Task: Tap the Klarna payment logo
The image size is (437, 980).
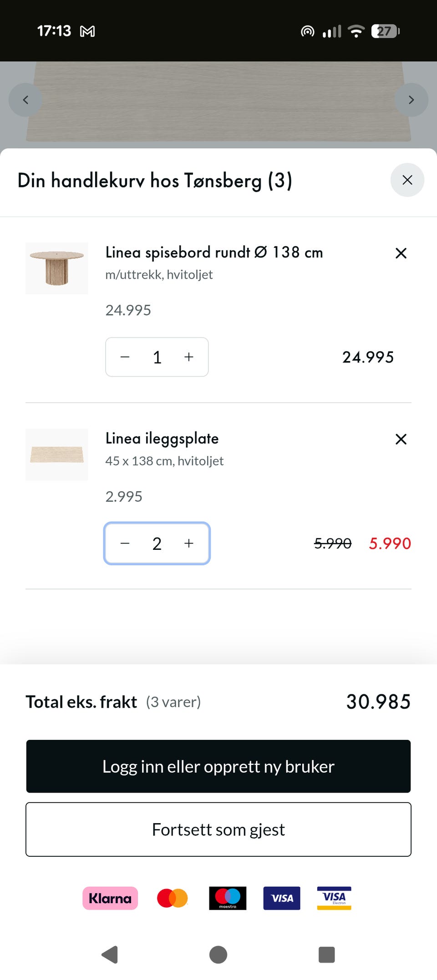Action: pyautogui.click(x=110, y=899)
